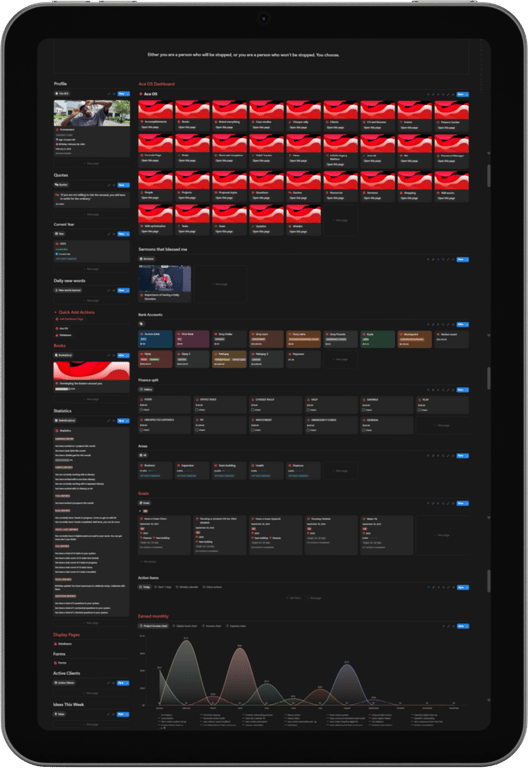Tick the EMERGENCY FUNDS check box

pos(308,430)
